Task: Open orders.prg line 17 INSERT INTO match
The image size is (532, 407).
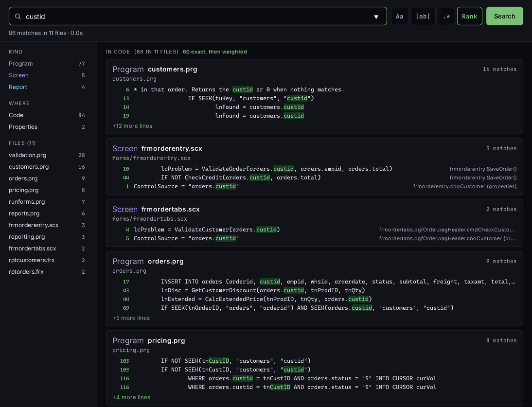Action: [x=315, y=282]
